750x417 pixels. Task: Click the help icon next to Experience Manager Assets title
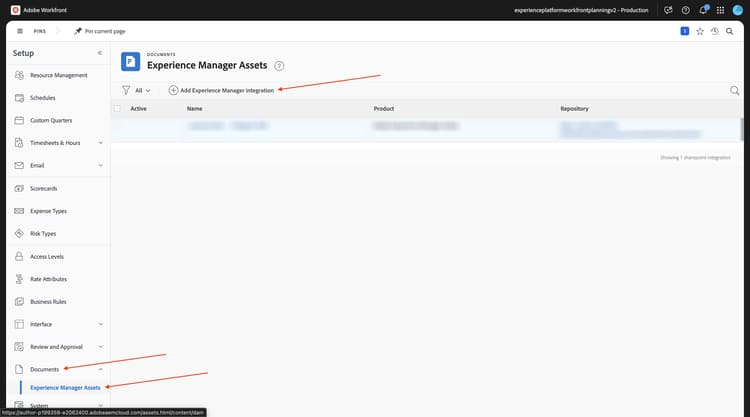point(279,66)
